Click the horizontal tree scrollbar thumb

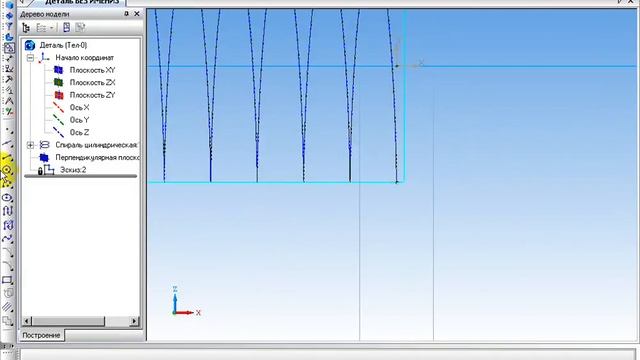(x=68, y=321)
